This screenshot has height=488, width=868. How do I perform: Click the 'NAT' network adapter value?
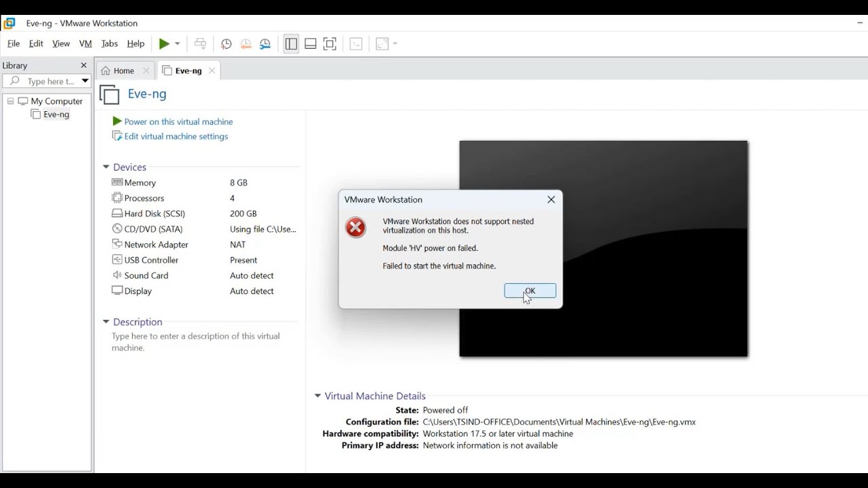click(238, 245)
